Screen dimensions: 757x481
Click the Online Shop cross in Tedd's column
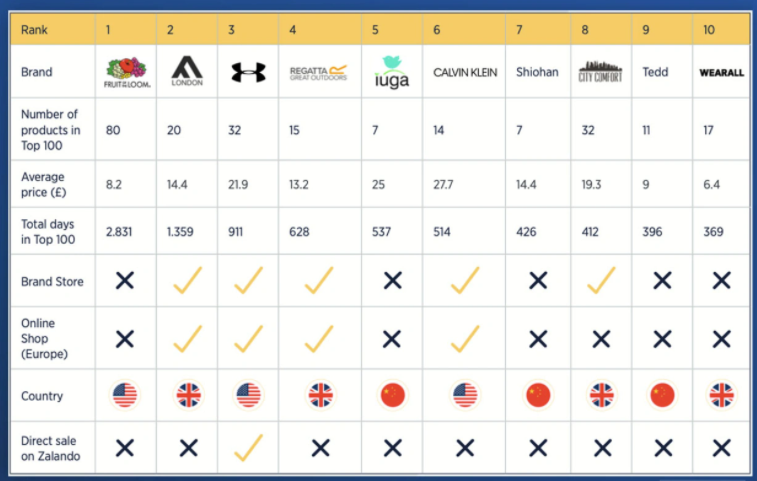[x=661, y=340]
